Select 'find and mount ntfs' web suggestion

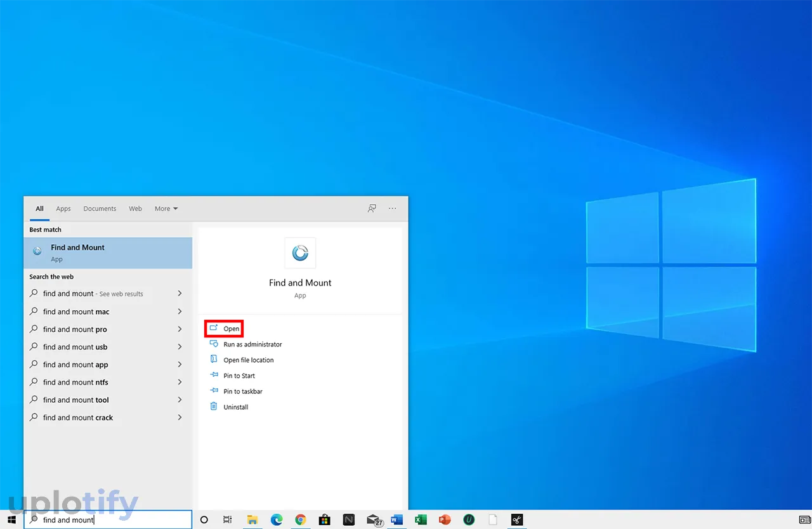pos(108,382)
